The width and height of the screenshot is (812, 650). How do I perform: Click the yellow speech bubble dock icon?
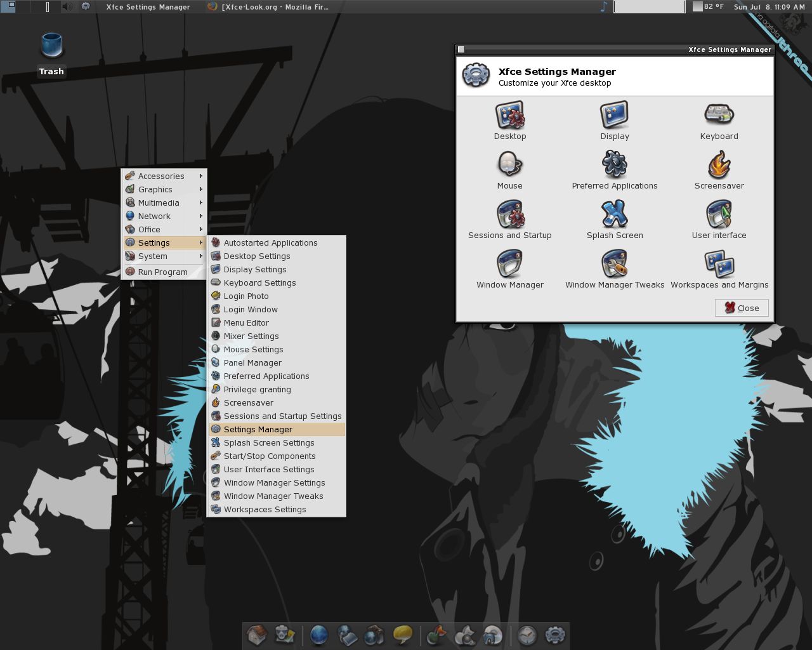(x=403, y=635)
